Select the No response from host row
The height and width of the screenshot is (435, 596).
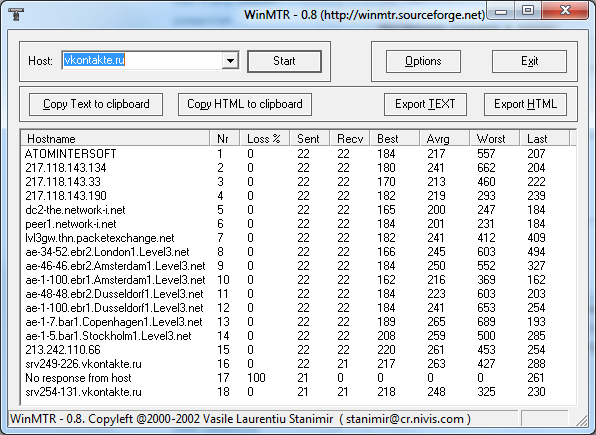(298, 378)
